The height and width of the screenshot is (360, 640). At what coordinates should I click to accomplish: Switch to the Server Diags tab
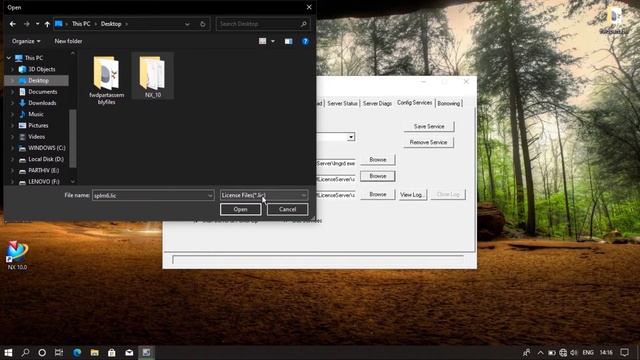377,104
